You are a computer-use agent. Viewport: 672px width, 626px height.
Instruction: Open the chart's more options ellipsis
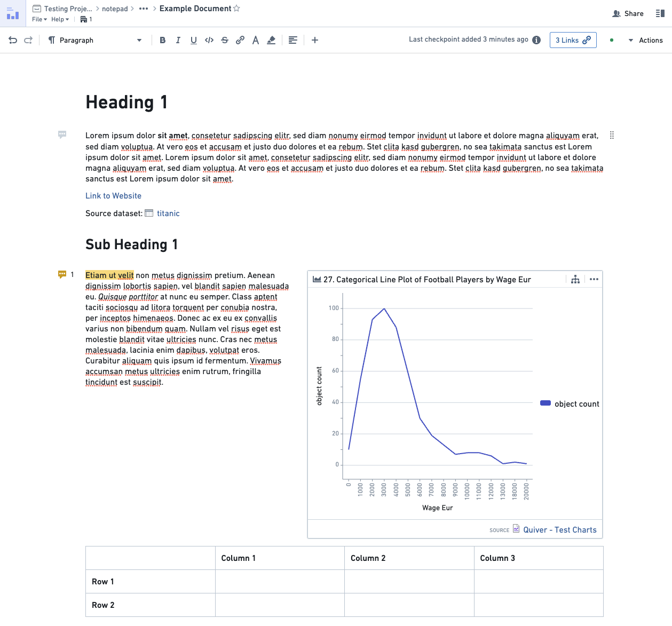pos(594,279)
